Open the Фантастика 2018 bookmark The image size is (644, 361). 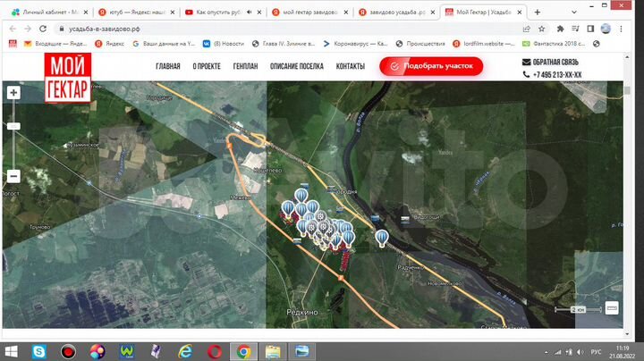554,44
